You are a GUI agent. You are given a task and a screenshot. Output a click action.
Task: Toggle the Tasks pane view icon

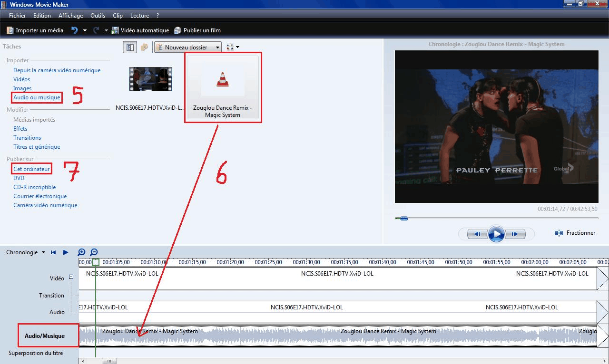point(129,47)
